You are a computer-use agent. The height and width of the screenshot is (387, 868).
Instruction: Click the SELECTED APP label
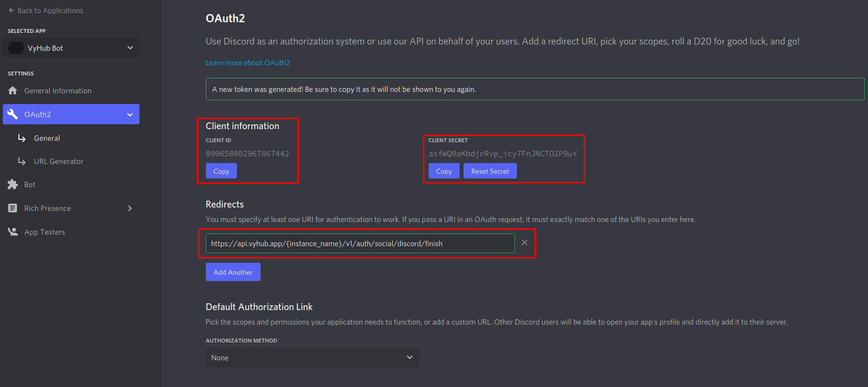pos(27,31)
